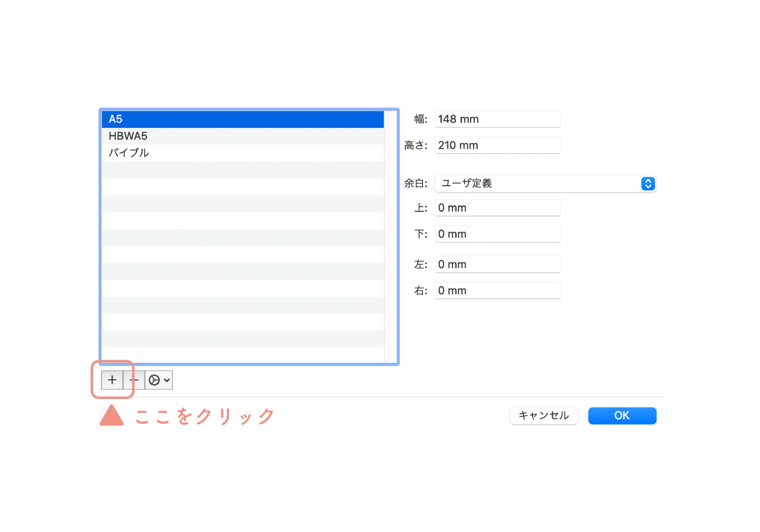Click the 下 margin input field

[x=497, y=234]
